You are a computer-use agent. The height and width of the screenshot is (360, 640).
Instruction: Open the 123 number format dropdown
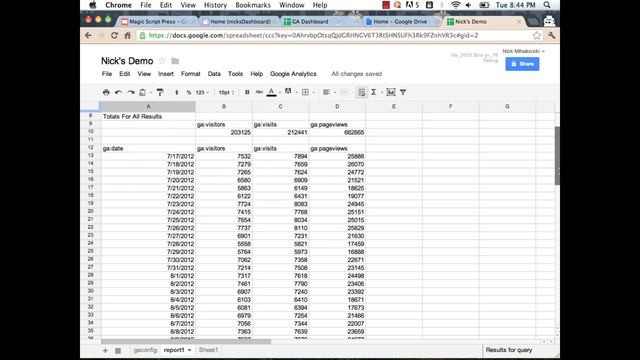pyautogui.click(x=202, y=92)
